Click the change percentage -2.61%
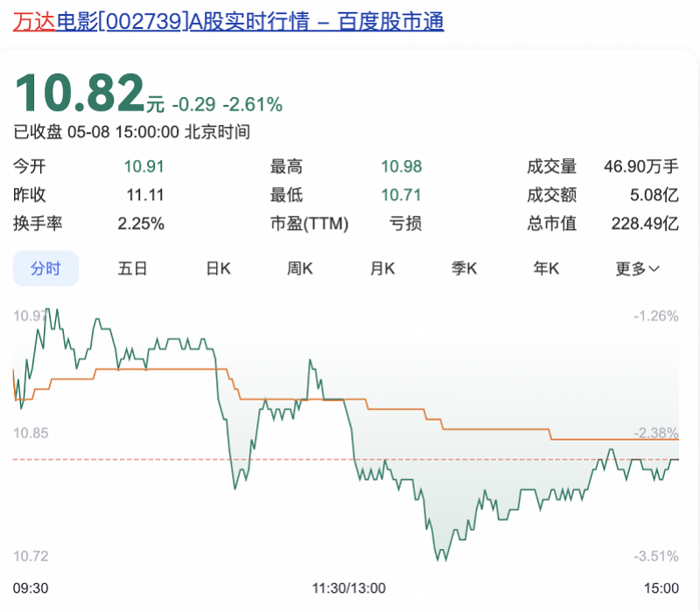 coord(253,105)
